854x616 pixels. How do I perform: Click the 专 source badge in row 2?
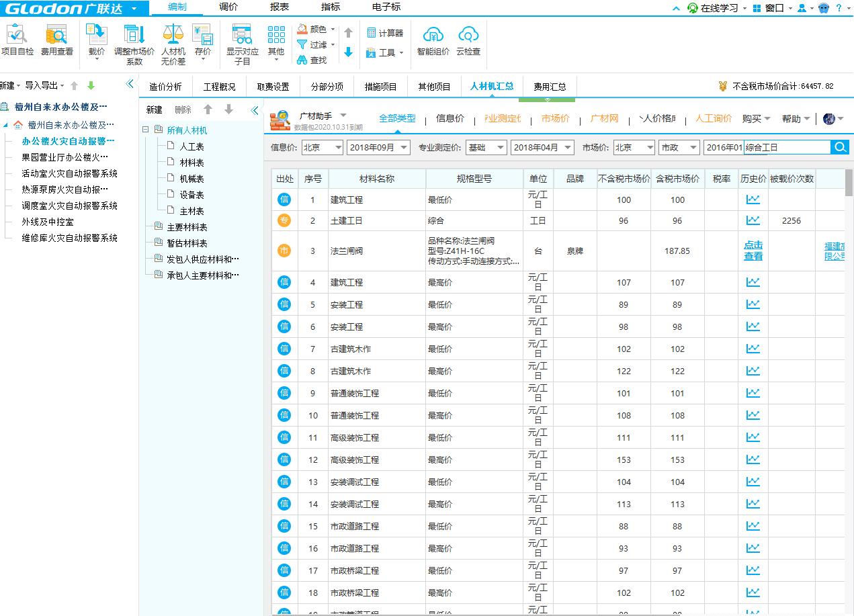pyautogui.click(x=284, y=220)
